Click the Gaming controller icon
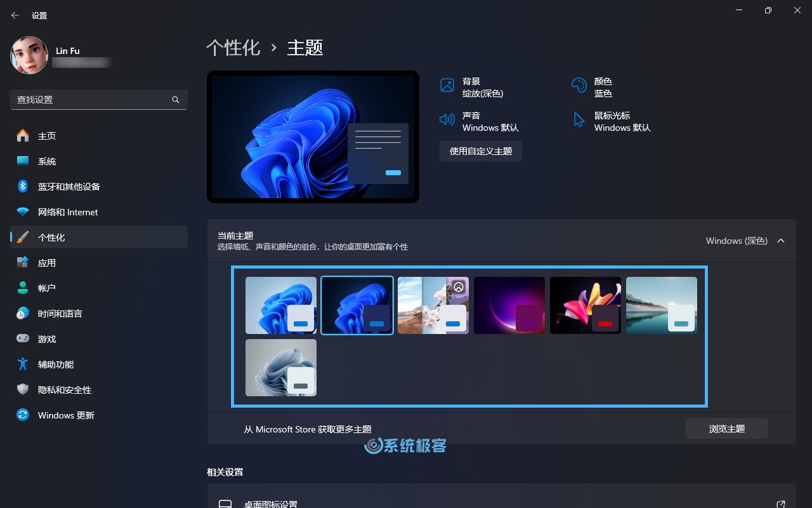 23,338
